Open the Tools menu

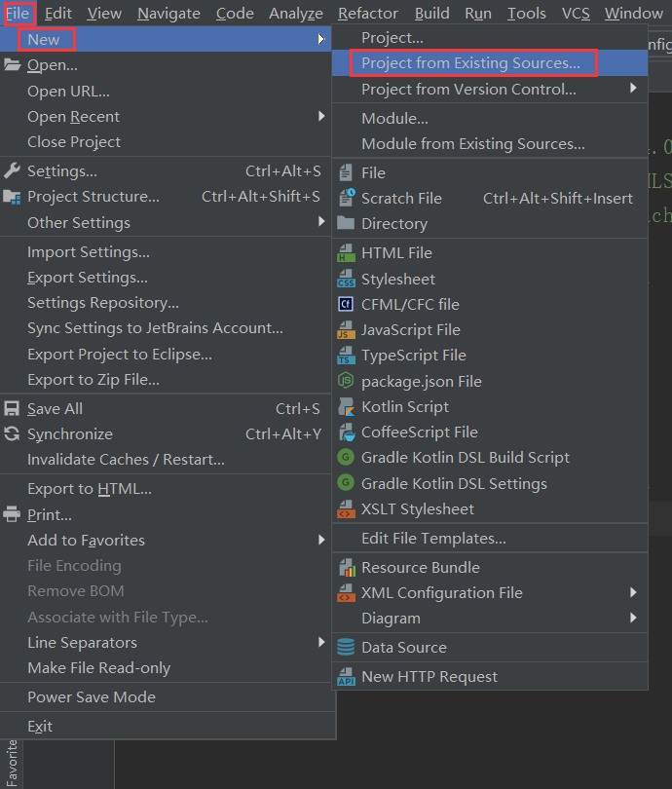tap(526, 13)
